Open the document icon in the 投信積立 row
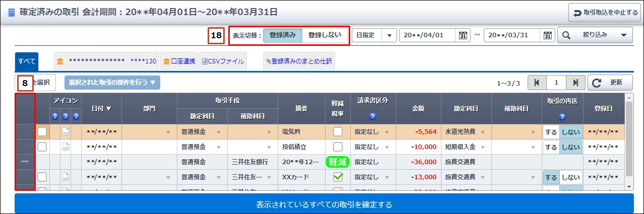This screenshot has height=214, width=644. tap(66, 147)
